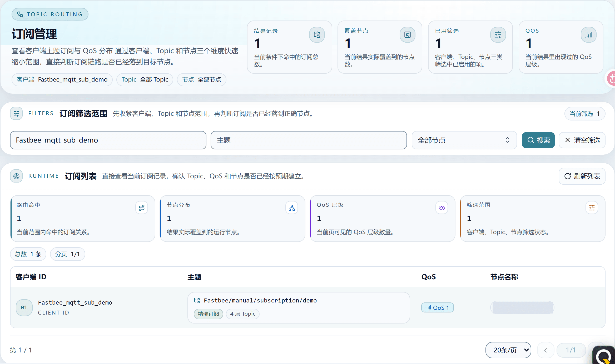Click the 总数 1 条 pill
The width and height of the screenshot is (615, 364).
28,254
